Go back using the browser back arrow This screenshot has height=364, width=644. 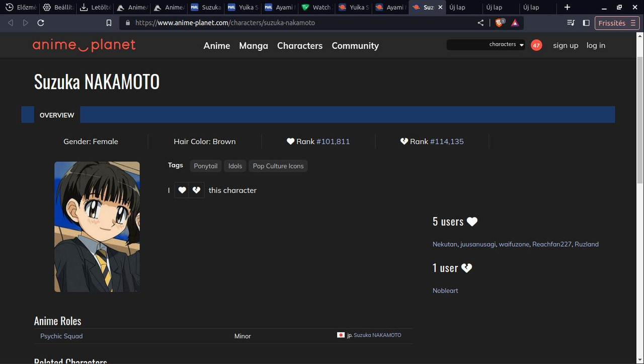[x=11, y=23]
